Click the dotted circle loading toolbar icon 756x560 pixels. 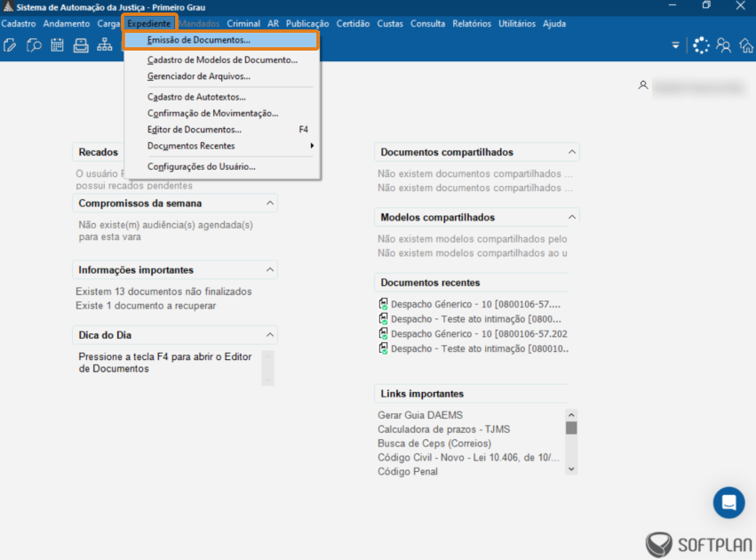701,45
